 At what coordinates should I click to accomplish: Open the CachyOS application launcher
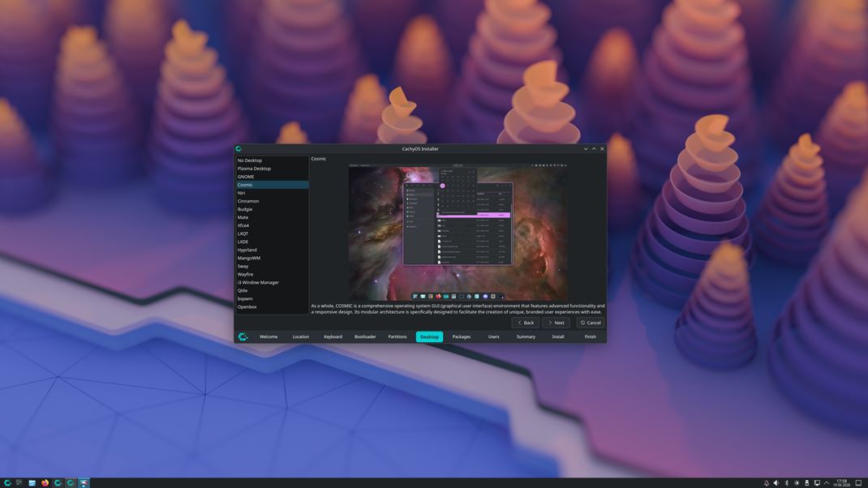coord(7,483)
